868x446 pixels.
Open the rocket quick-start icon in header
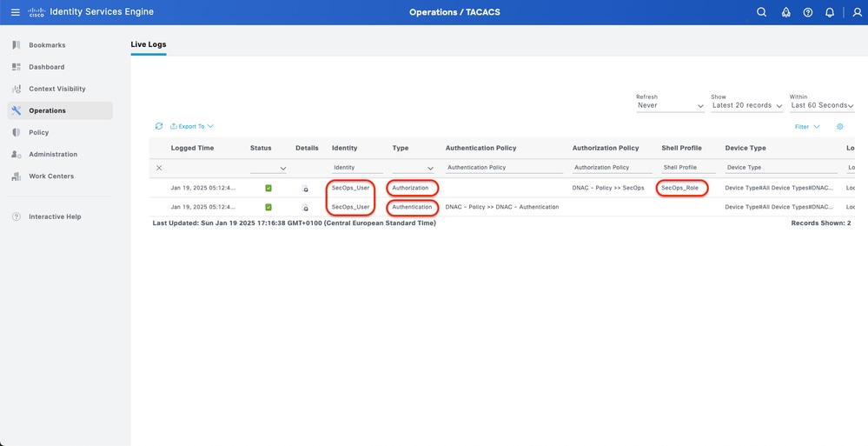click(x=785, y=12)
